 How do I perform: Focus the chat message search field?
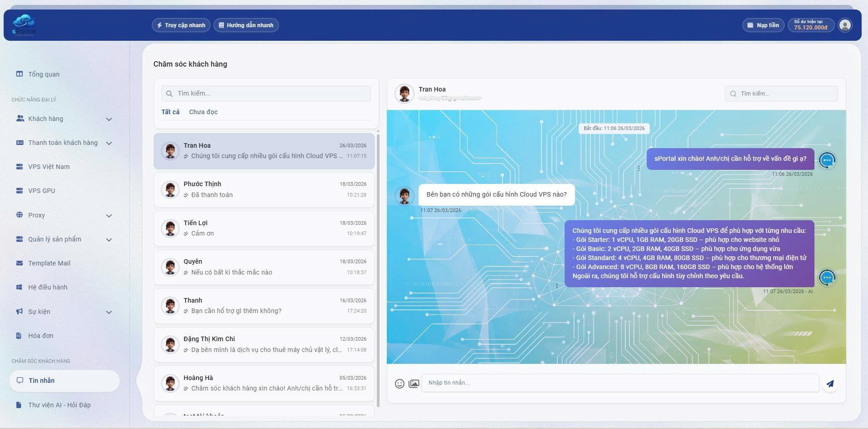pos(781,94)
